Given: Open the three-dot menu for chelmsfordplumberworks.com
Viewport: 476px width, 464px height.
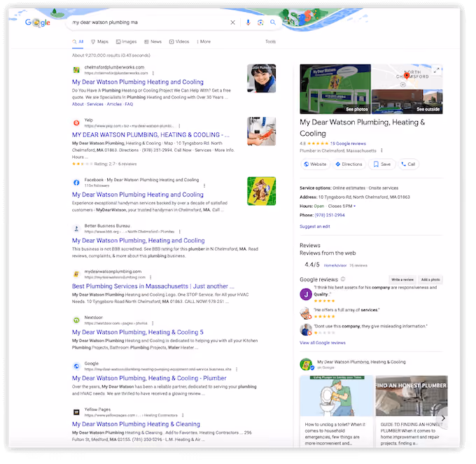Looking at the screenshot, I should click(x=153, y=73).
